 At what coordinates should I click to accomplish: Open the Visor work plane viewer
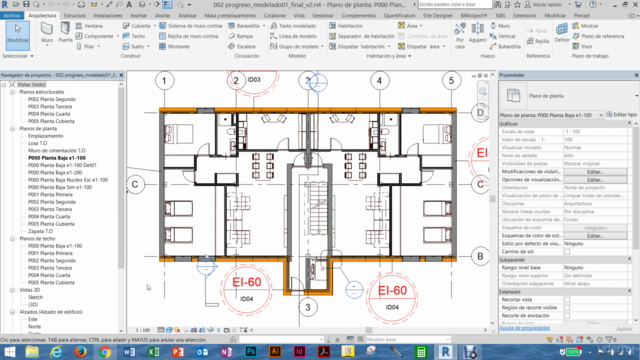point(582,47)
